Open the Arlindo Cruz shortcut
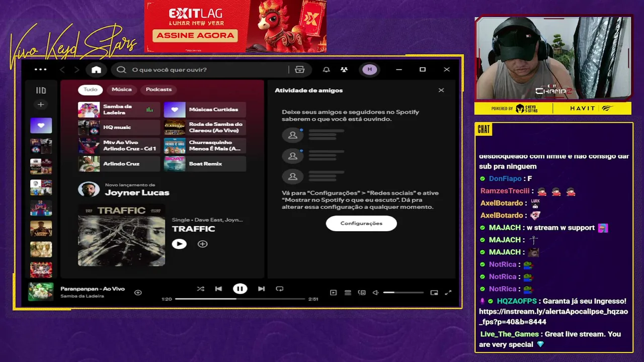The image size is (644, 362). tap(119, 164)
